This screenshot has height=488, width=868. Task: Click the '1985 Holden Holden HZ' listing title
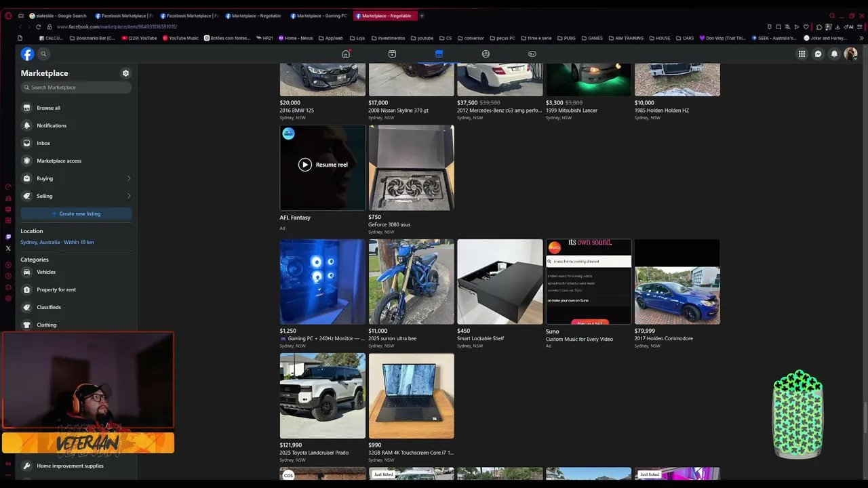coord(662,110)
